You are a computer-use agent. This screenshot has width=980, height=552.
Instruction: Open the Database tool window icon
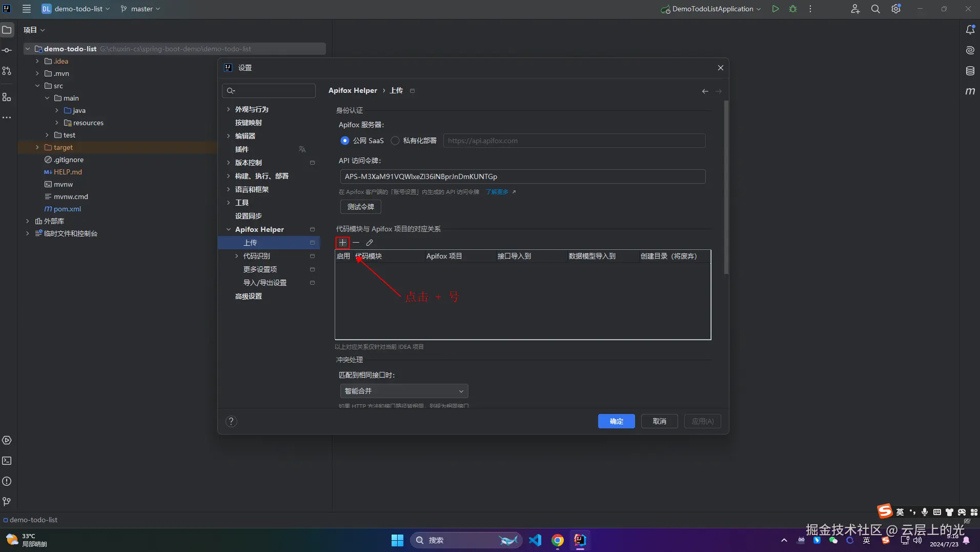click(970, 71)
